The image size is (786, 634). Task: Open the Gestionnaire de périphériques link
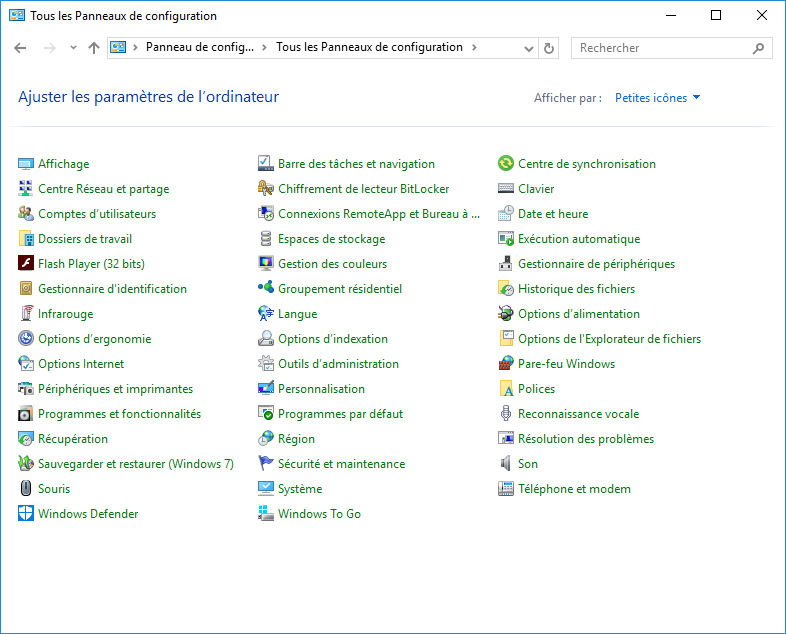click(x=596, y=264)
